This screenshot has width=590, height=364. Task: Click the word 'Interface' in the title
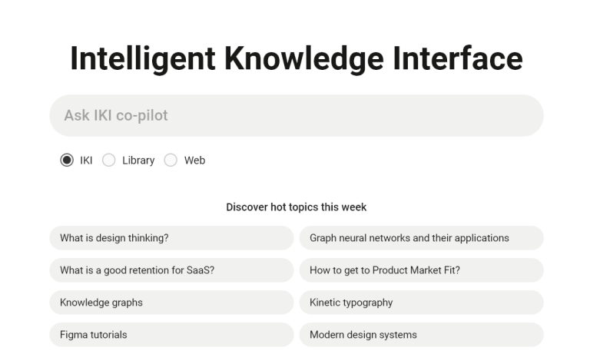coord(458,58)
